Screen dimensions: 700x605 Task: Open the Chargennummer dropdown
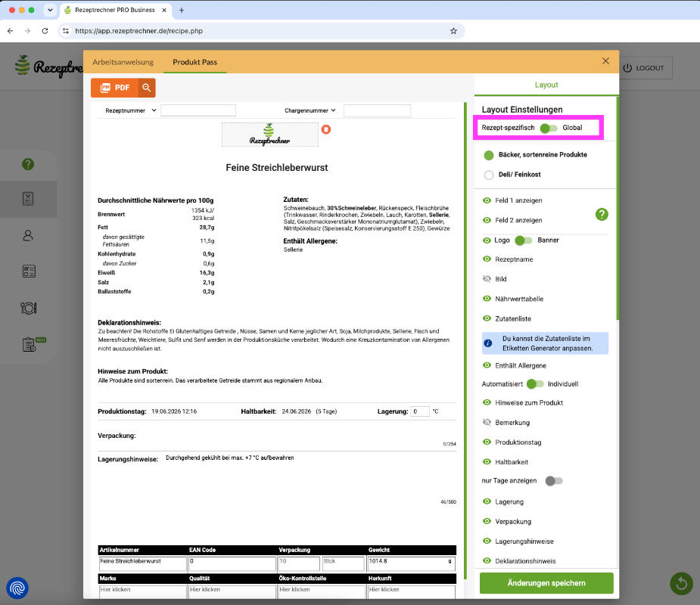(x=310, y=110)
